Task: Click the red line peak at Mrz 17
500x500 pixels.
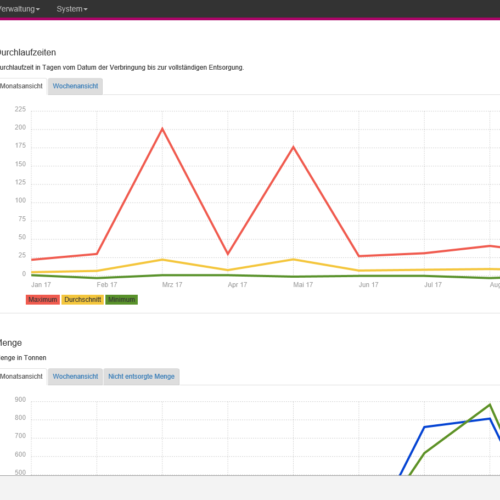Action: [x=162, y=128]
